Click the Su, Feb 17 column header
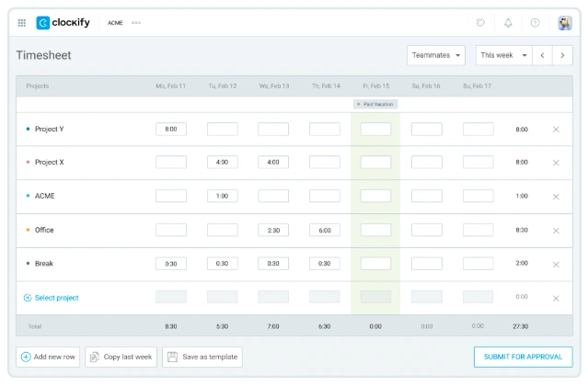The image size is (588, 386). (477, 86)
